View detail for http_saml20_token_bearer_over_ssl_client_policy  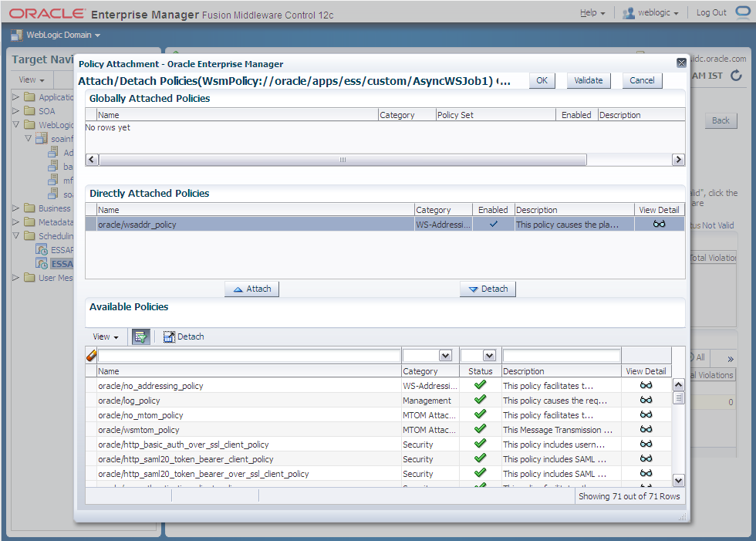pyautogui.click(x=646, y=473)
